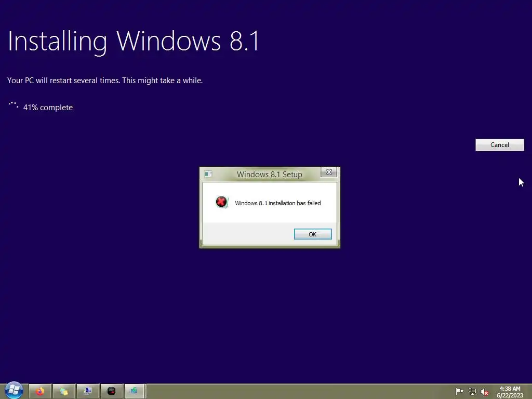Image resolution: width=532 pixels, height=399 pixels.
Task: Close the Windows 8.1 Setup dialog
Action: click(329, 172)
